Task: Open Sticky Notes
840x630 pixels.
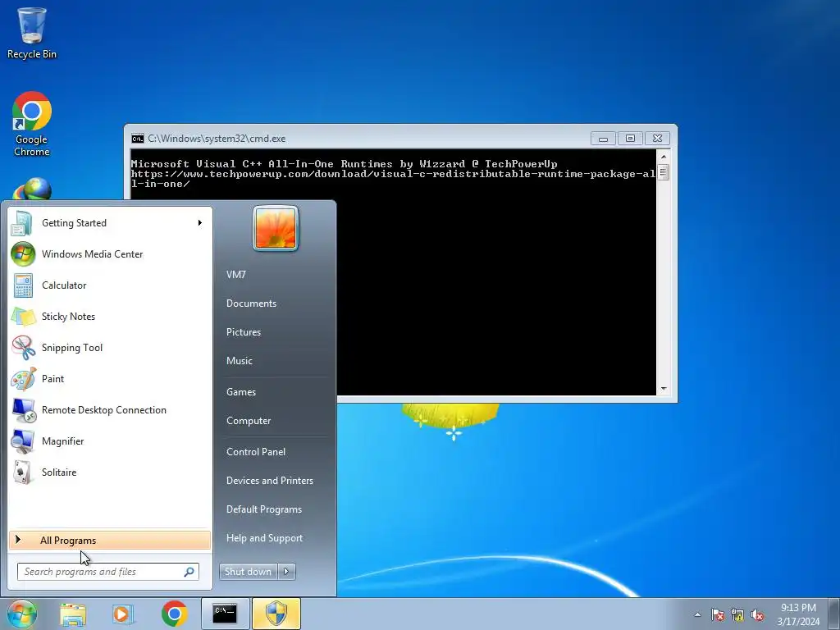Action: coord(110,316)
